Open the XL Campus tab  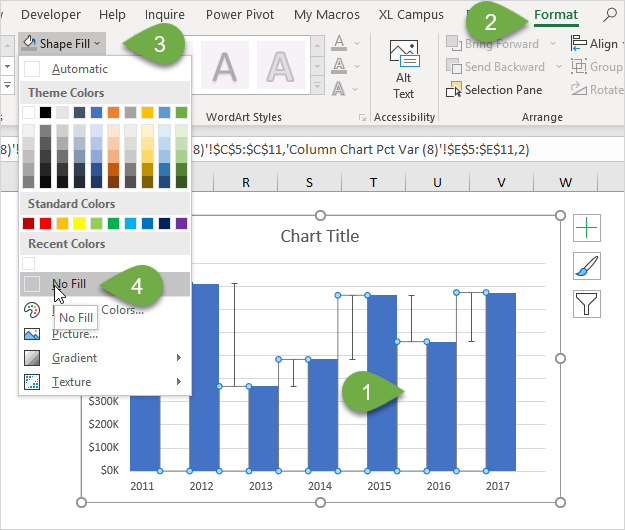point(411,15)
